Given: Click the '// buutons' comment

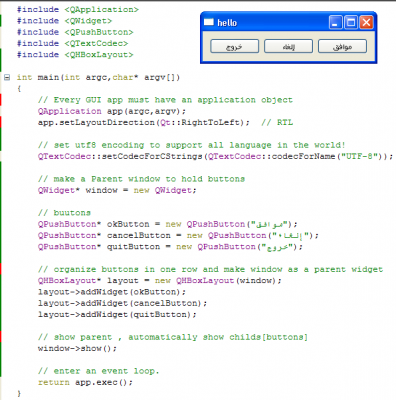Looking at the screenshot, I should (x=64, y=213).
